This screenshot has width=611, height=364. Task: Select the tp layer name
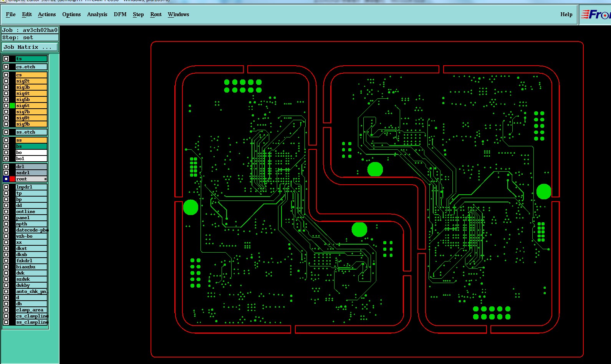(31, 193)
